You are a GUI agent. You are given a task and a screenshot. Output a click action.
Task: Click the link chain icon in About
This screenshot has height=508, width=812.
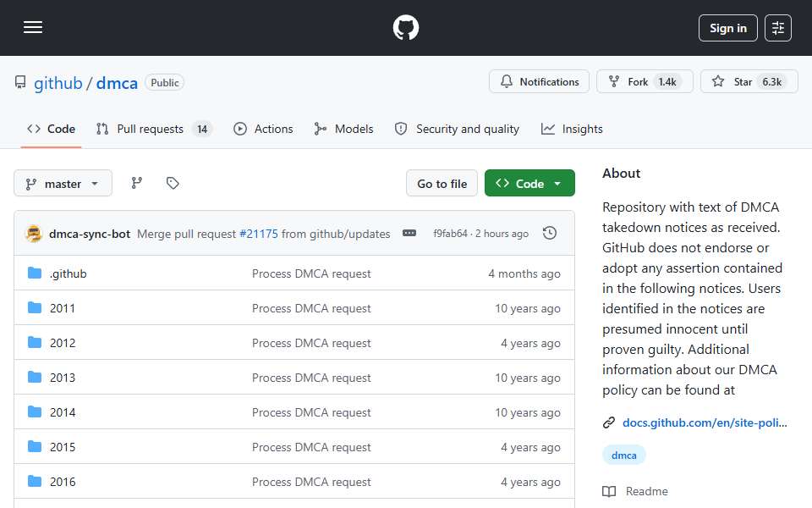pos(609,423)
